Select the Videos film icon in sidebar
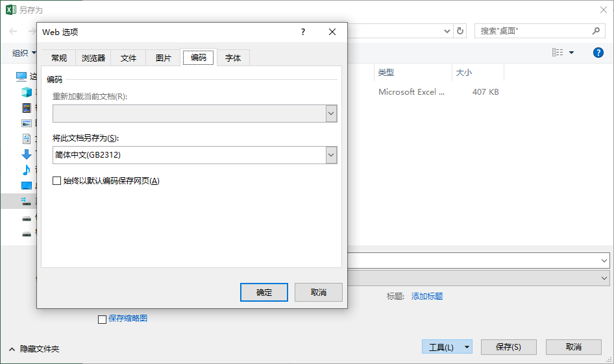This screenshot has height=364, width=614. pos(27,108)
